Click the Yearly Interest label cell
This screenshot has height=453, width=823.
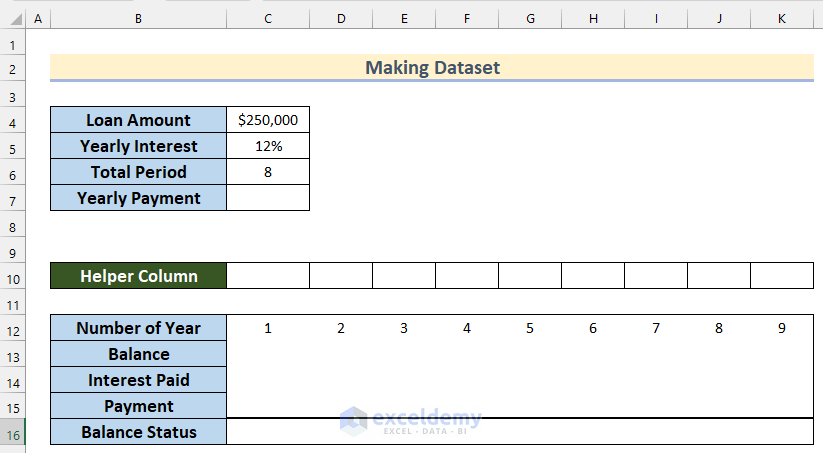click(x=138, y=146)
